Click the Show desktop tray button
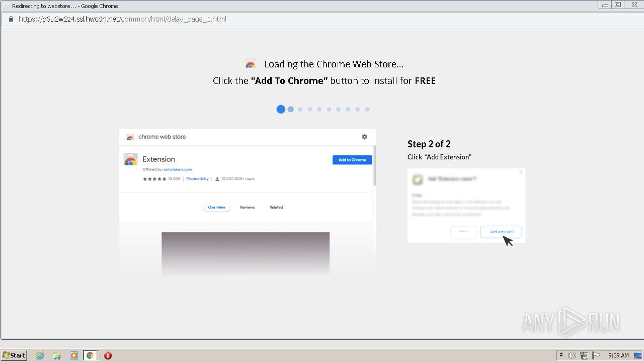 point(638,355)
